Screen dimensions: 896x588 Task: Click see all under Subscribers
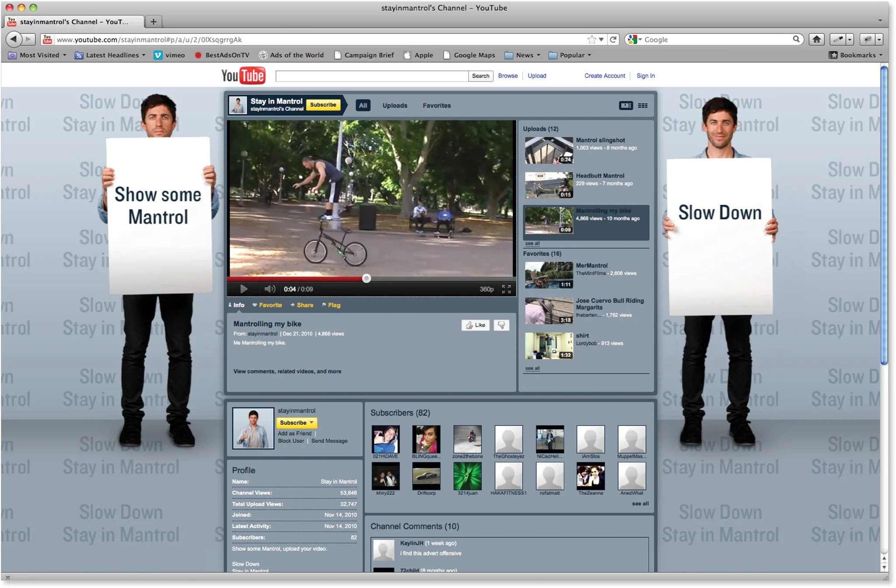point(640,504)
